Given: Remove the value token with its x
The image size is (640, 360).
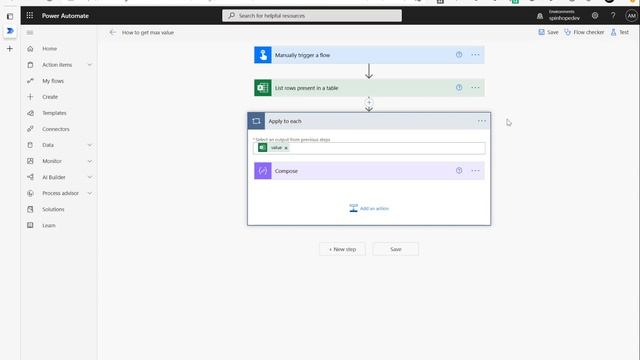Looking at the screenshot, I should (286, 148).
